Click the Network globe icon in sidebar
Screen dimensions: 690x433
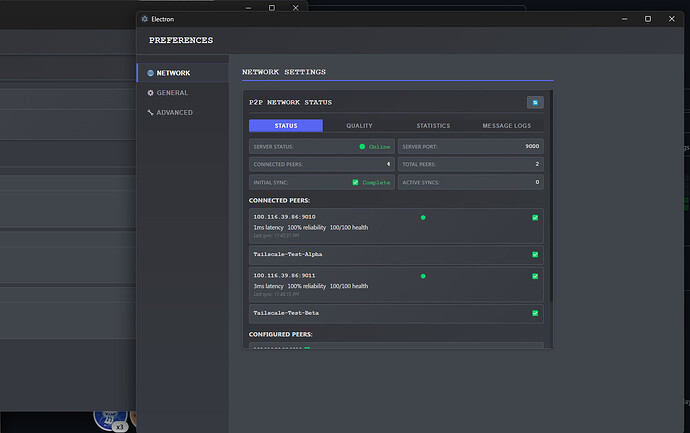(150, 73)
